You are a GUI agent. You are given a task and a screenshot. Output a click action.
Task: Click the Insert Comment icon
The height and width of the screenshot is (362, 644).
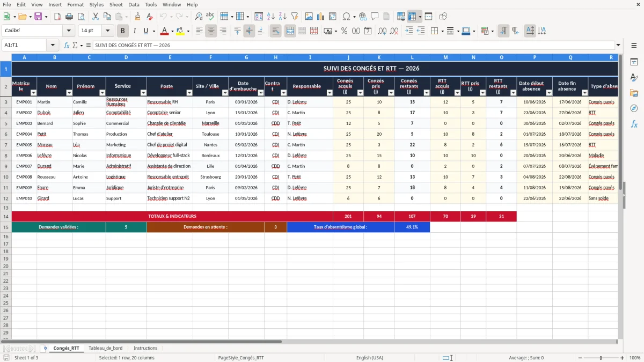[375, 17]
